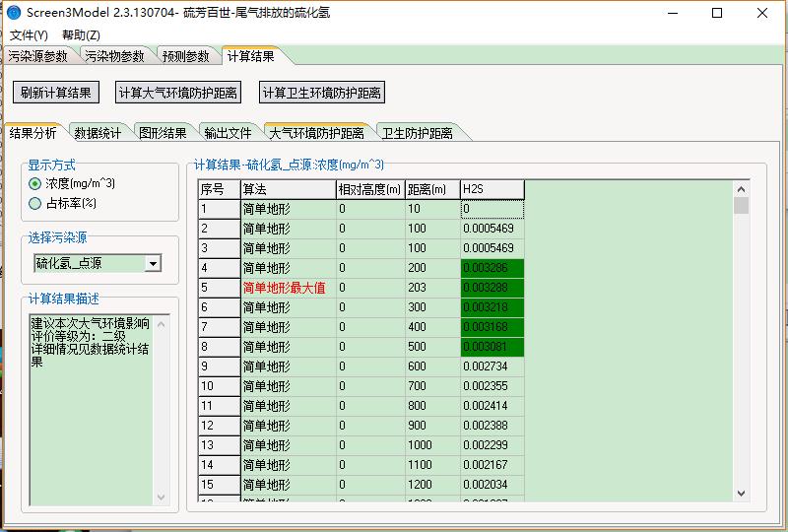Click the Screen3Model app icon in title bar
Image resolution: width=788 pixels, height=532 pixels.
click(14, 13)
